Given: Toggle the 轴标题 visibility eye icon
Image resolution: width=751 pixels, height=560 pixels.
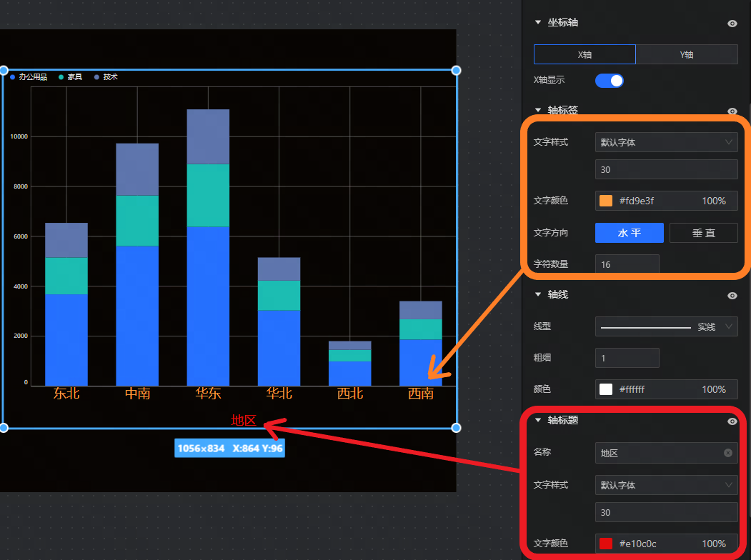Looking at the screenshot, I should (x=732, y=421).
